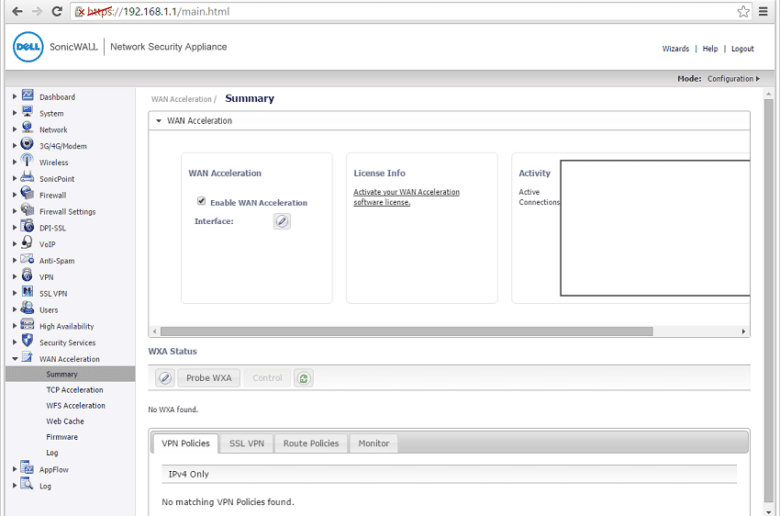Click the High Availability icon
This screenshot has width=780, height=516.
pyautogui.click(x=27, y=324)
